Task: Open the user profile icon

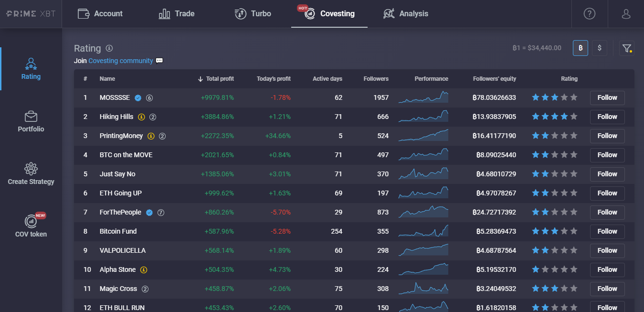Action: (626, 14)
